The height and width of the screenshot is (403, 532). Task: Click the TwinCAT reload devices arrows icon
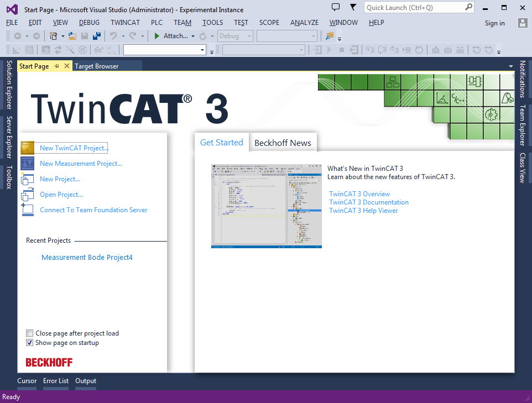pyautogui.click(x=58, y=50)
